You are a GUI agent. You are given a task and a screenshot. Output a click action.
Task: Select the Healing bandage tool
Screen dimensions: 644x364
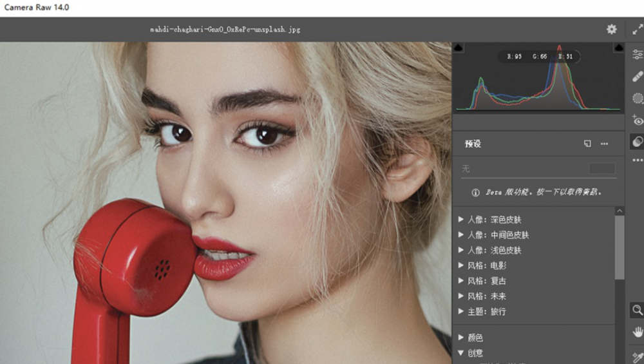638,77
